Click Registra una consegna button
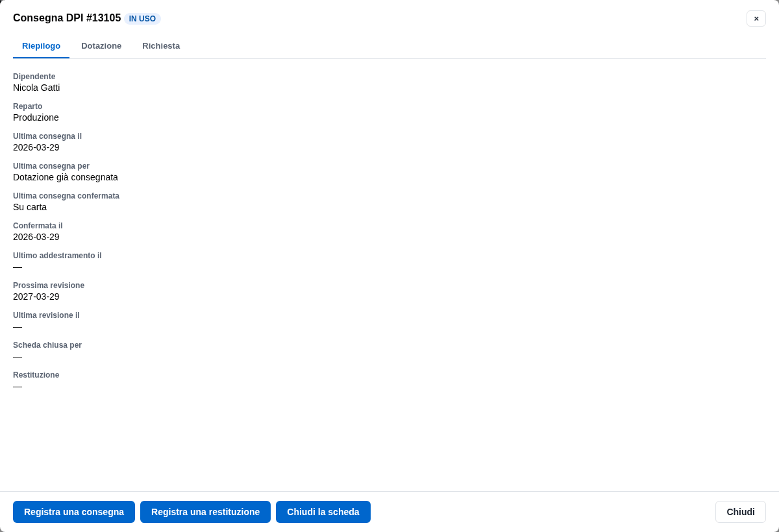 click(x=74, y=512)
